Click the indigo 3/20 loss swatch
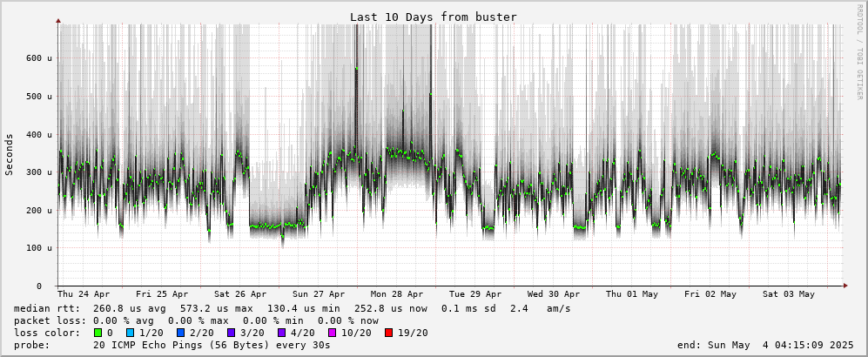The image size is (868, 357). (x=233, y=333)
